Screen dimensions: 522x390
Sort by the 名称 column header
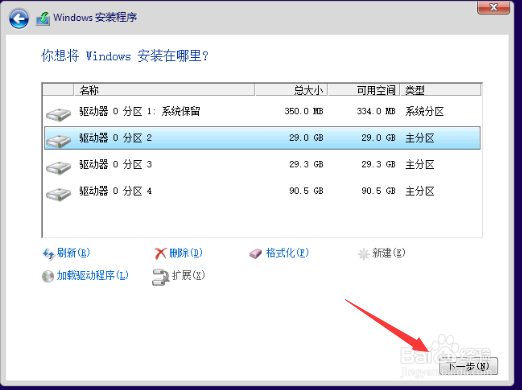click(x=164, y=90)
